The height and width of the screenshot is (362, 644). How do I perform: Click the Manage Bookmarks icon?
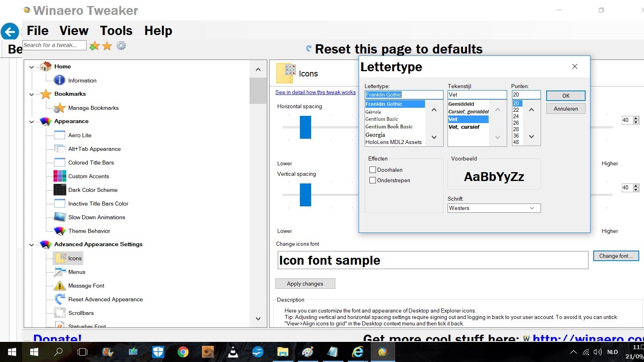60,108
